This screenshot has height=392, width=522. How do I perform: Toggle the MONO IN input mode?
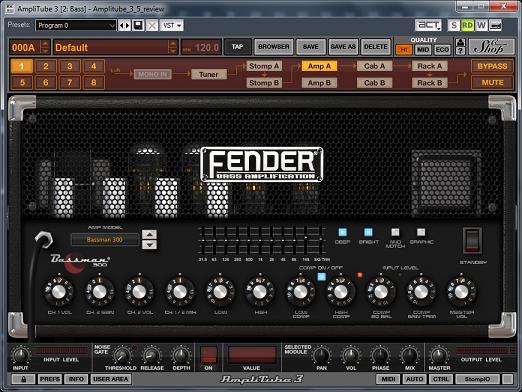(153, 74)
